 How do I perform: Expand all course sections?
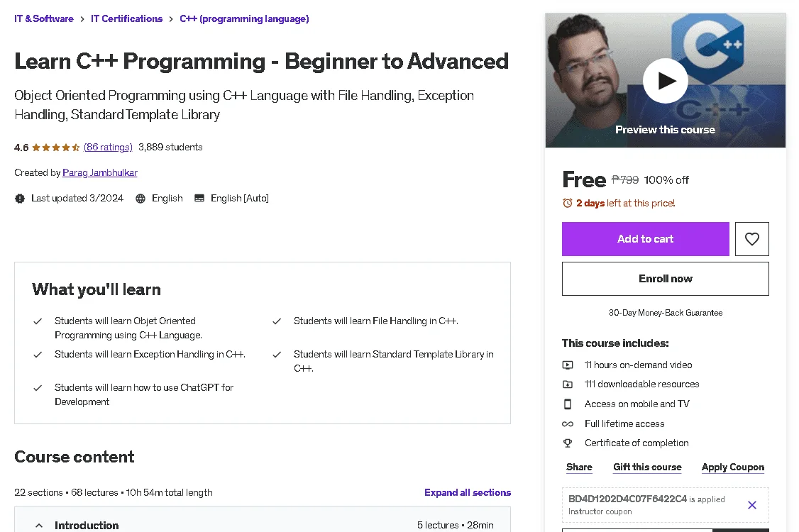pyautogui.click(x=468, y=492)
